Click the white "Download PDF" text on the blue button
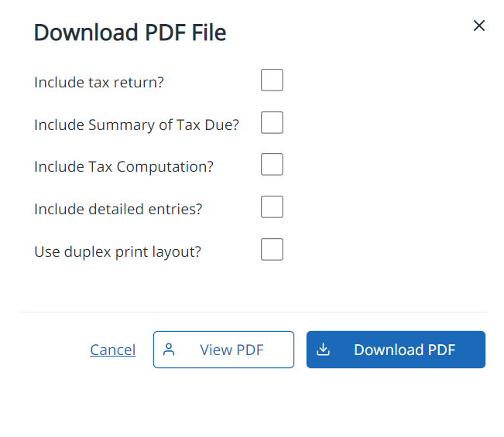Screen dimensions: 504x437 (404, 350)
